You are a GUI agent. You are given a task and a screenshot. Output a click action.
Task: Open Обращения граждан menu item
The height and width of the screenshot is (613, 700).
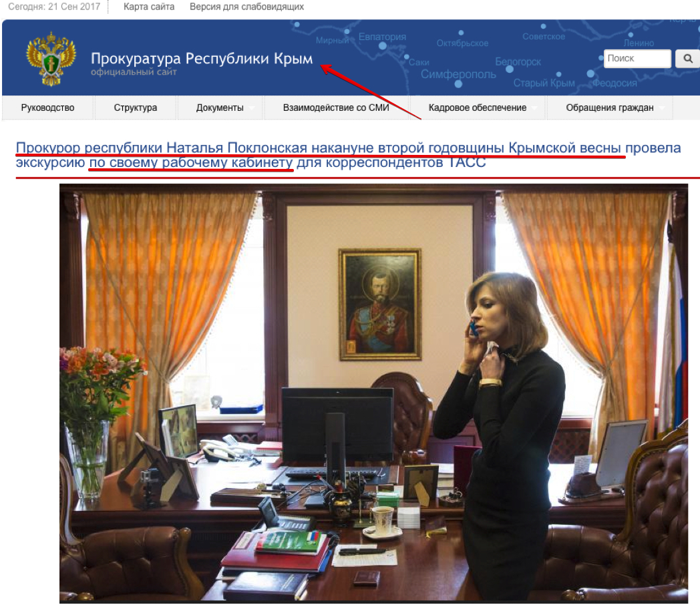click(609, 108)
